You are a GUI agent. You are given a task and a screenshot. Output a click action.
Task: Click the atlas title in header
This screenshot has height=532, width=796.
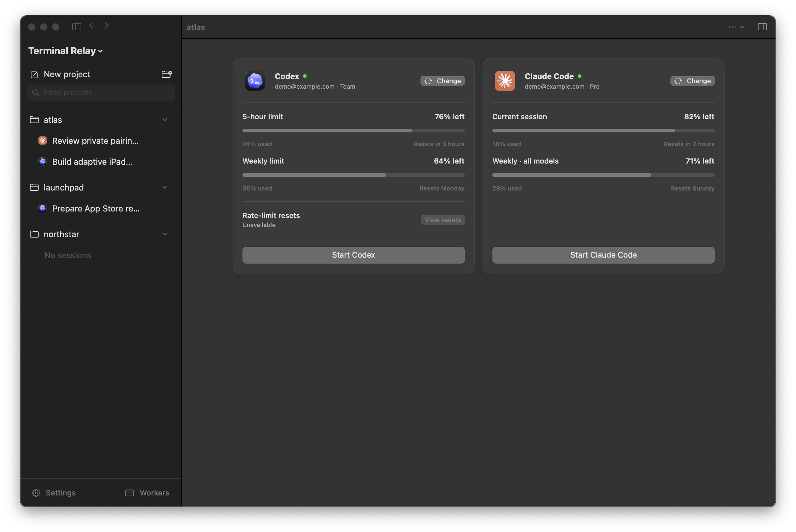click(x=195, y=27)
